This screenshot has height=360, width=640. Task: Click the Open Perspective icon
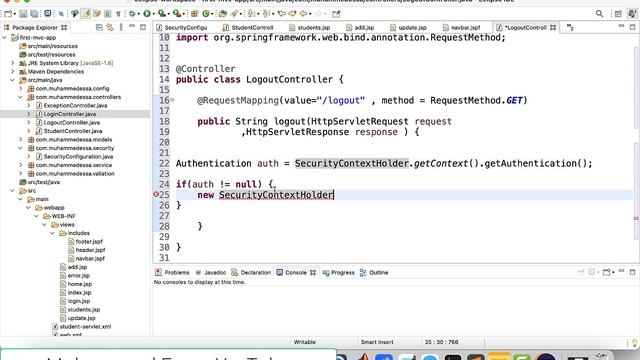coord(618,14)
